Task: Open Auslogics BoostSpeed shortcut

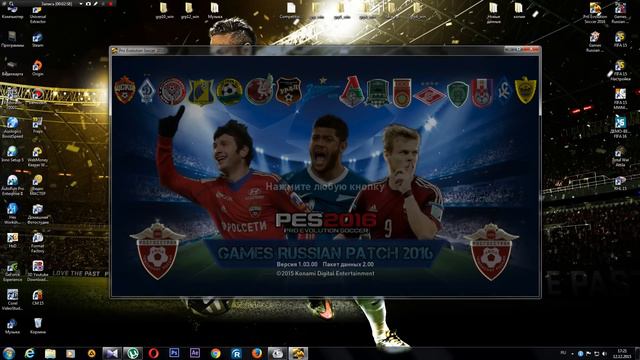Action: tap(12, 128)
